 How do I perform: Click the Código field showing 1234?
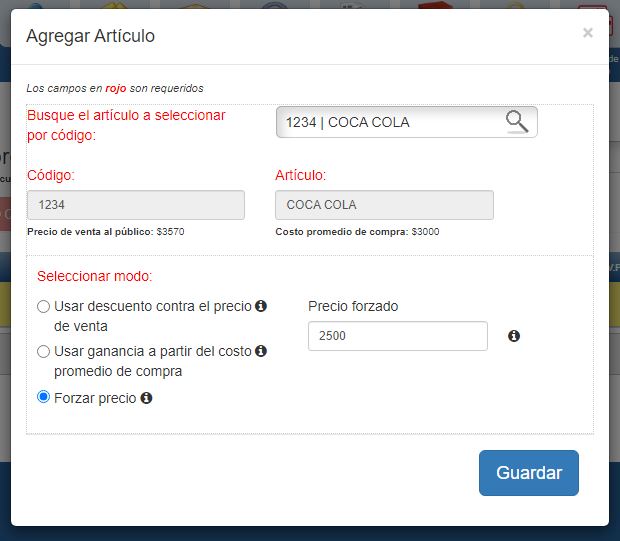(136, 205)
